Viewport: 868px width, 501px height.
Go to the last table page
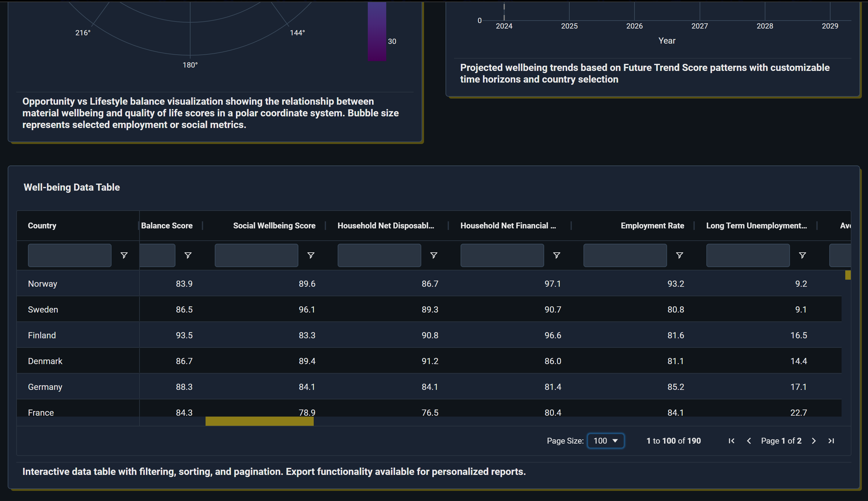click(x=831, y=441)
